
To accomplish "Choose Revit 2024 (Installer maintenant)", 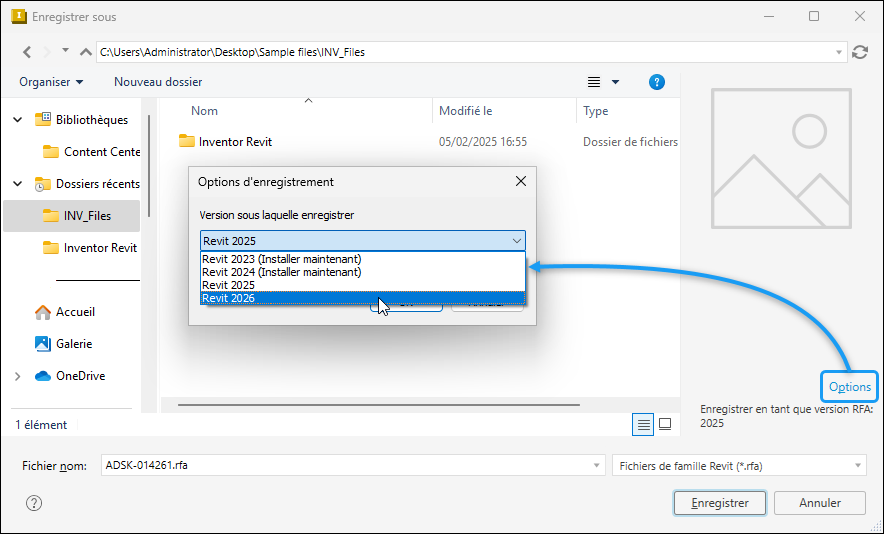I will pos(363,272).
